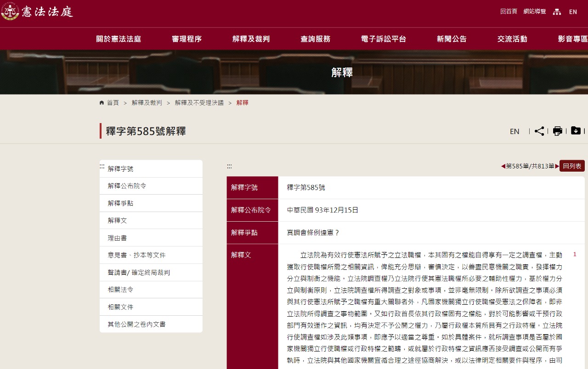Viewport: 588px width, 369px height.
Task: Open 其他公開之卷內文書 in sidebar
Action: pyautogui.click(x=151, y=324)
